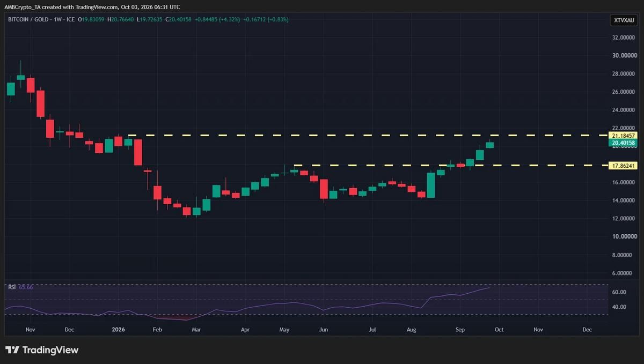Click the +0.16712 (+0.83%) change value

tap(266, 20)
